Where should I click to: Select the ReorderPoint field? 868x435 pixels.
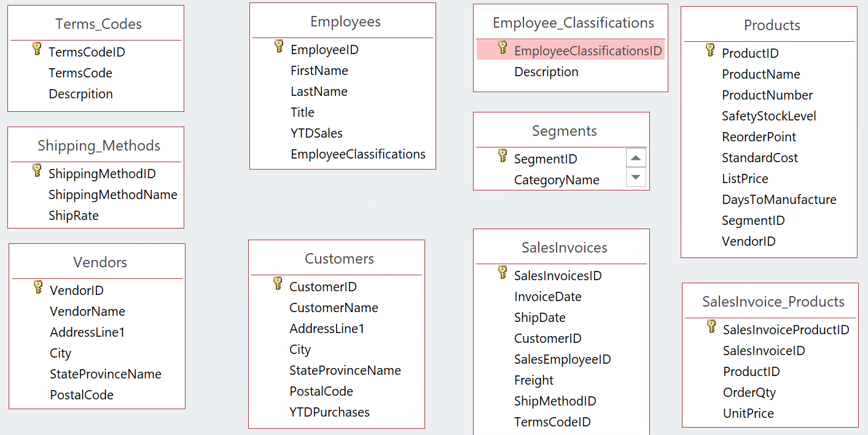click(x=759, y=137)
